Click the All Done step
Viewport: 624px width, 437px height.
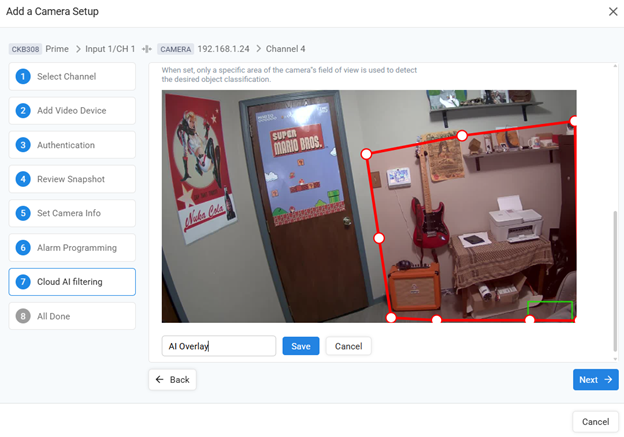[72, 316]
